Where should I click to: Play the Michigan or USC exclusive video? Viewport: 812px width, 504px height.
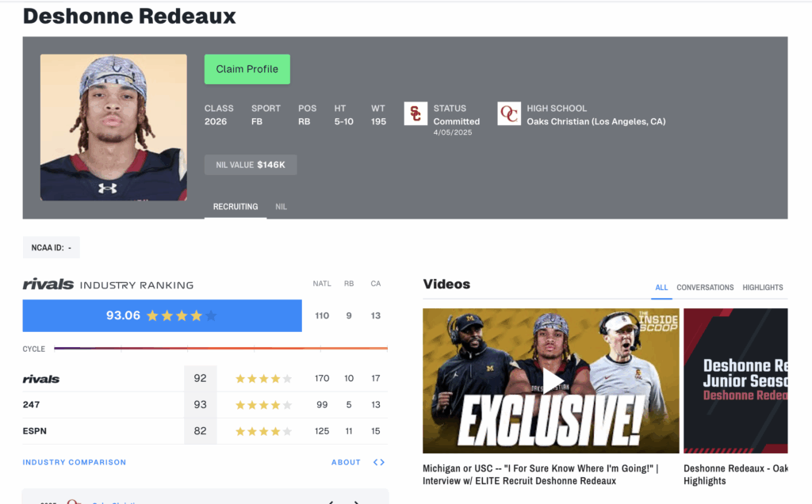click(551, 381)
